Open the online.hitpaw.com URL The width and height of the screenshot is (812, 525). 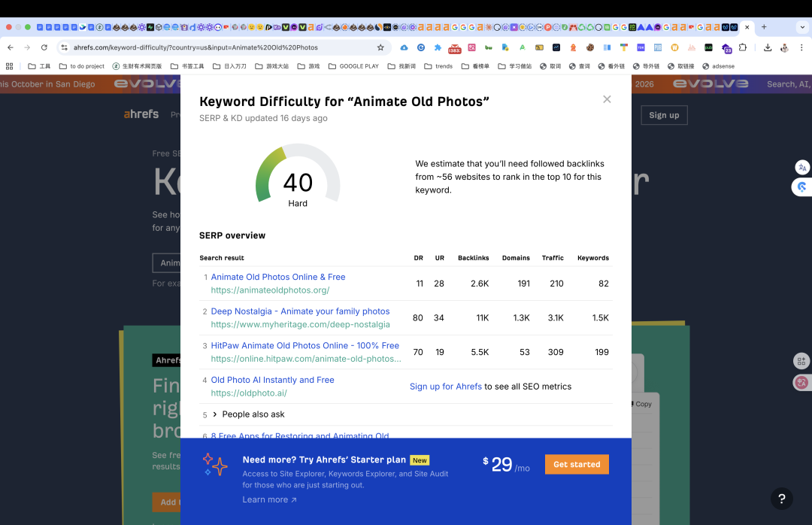(x=306, y=359)
